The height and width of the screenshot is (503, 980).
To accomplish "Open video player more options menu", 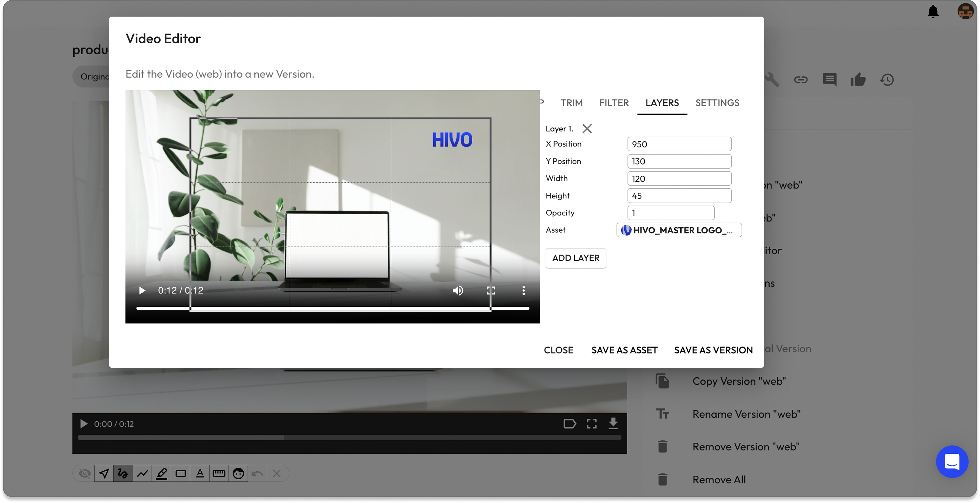I will 524,291.
